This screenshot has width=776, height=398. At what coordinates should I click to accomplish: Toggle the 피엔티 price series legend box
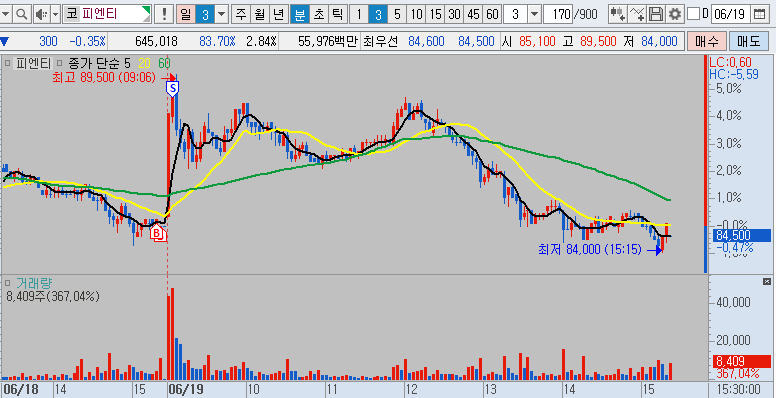7,63
